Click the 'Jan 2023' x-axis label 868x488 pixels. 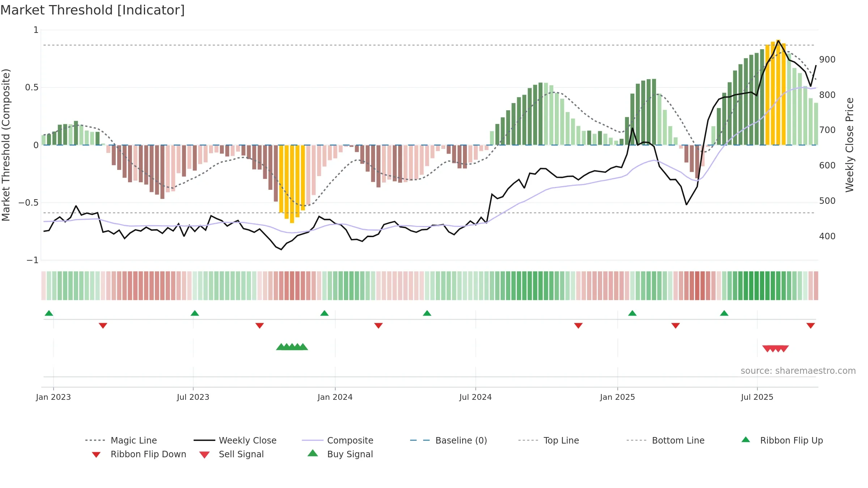tap(54, 397)
